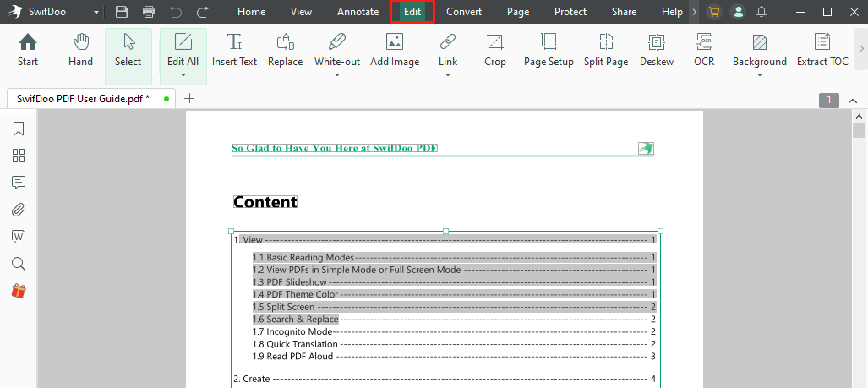Click the Background tool
The image size is (868, 388).
(x=760, y=50)
